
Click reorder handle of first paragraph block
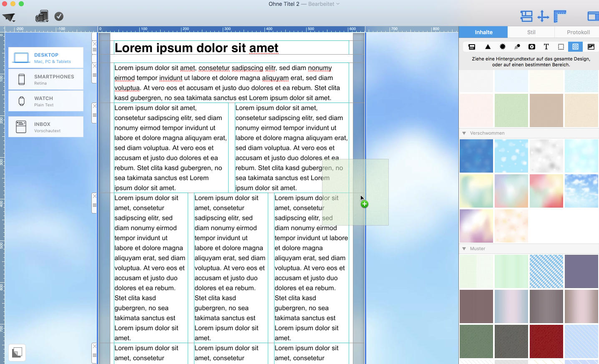94,75
